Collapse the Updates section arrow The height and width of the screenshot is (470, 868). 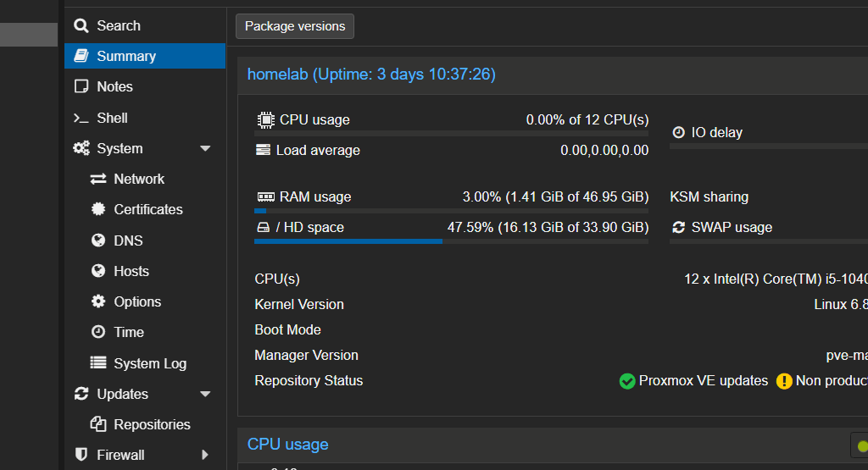click(205, 394)
